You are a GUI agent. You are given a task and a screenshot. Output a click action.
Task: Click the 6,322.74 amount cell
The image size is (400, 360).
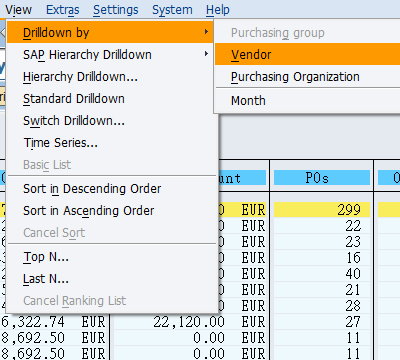click(x=33, y=322)
